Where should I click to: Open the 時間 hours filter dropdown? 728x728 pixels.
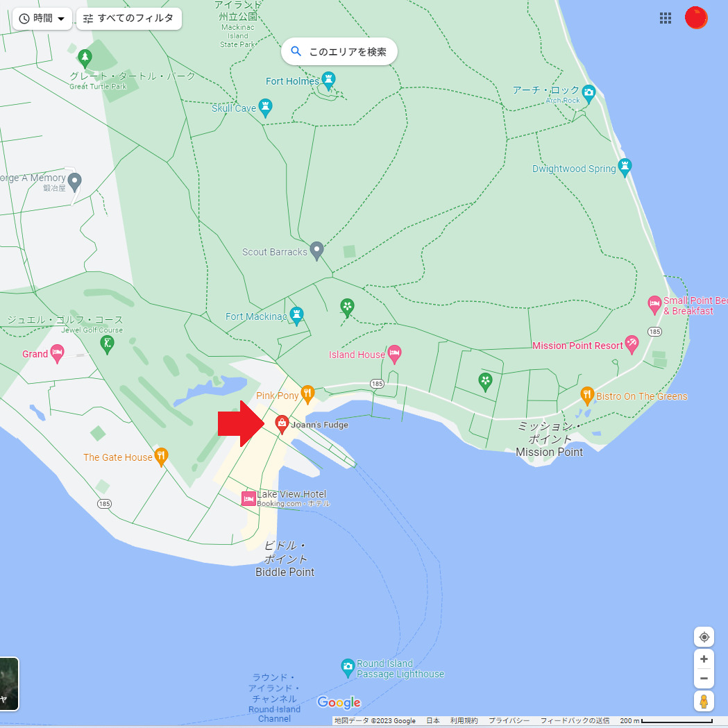point(42,19)
